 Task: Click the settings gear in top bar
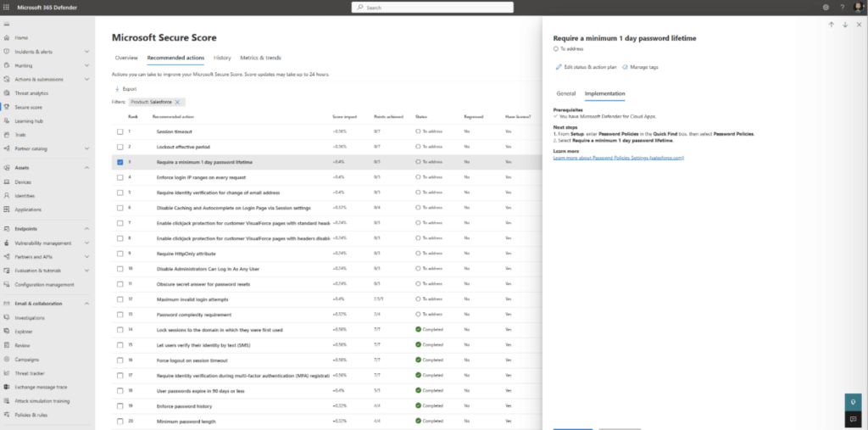(826, 7)
